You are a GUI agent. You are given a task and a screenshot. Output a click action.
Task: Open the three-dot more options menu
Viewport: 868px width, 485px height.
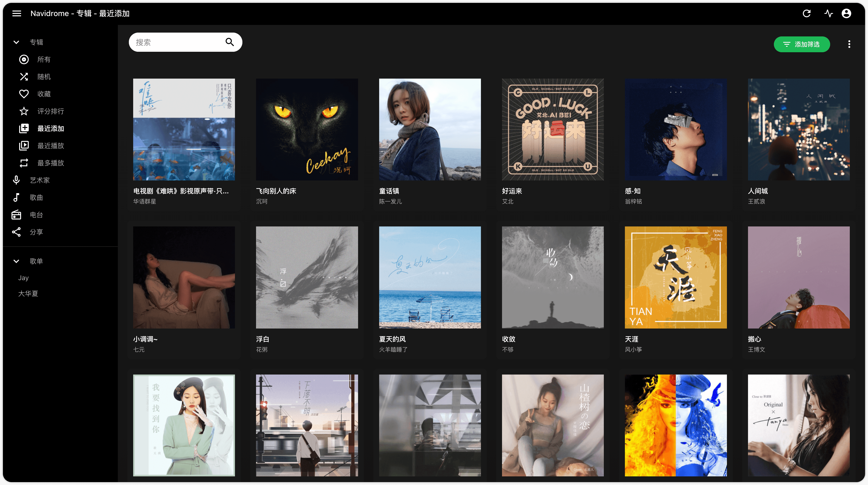point(849,44)
